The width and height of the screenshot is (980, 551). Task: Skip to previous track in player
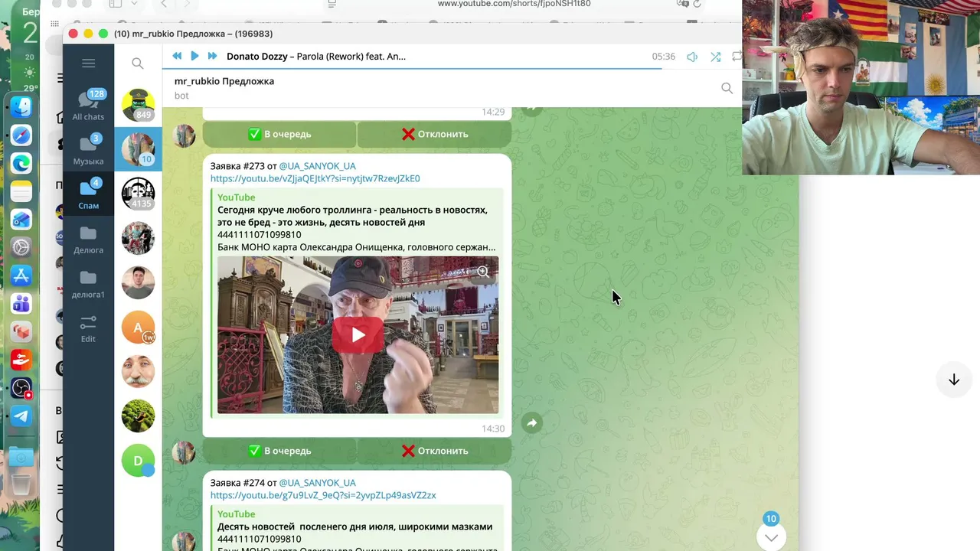click(x=177, y=56)
